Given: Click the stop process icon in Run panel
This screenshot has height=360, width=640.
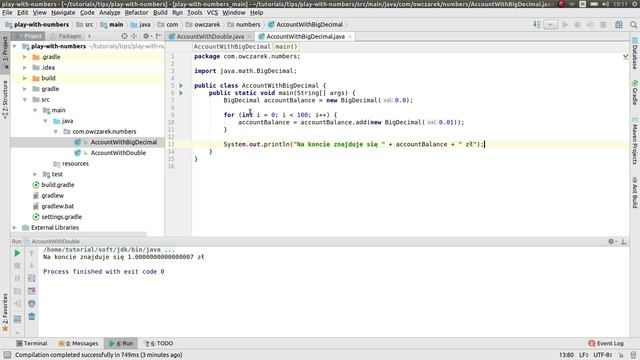Looking at the screenshot, I should tap(17, 266).
